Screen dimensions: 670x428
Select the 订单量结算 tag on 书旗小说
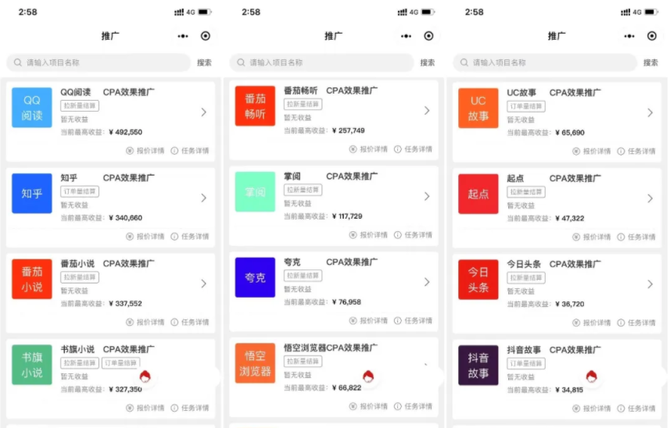pos(120,363)
